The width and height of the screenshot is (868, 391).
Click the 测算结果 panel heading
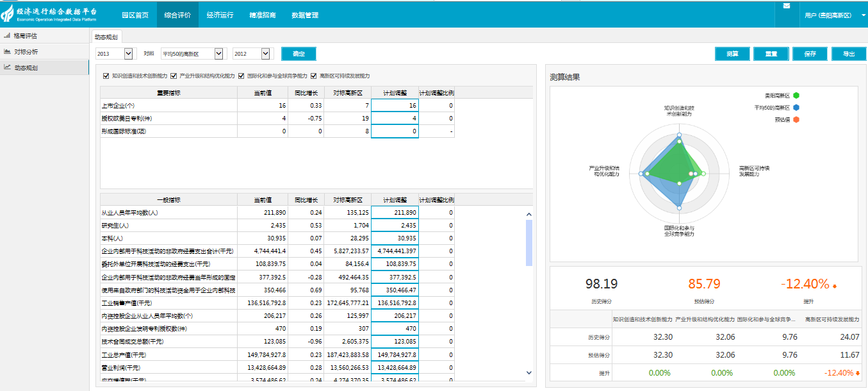[x=564, y=78]
